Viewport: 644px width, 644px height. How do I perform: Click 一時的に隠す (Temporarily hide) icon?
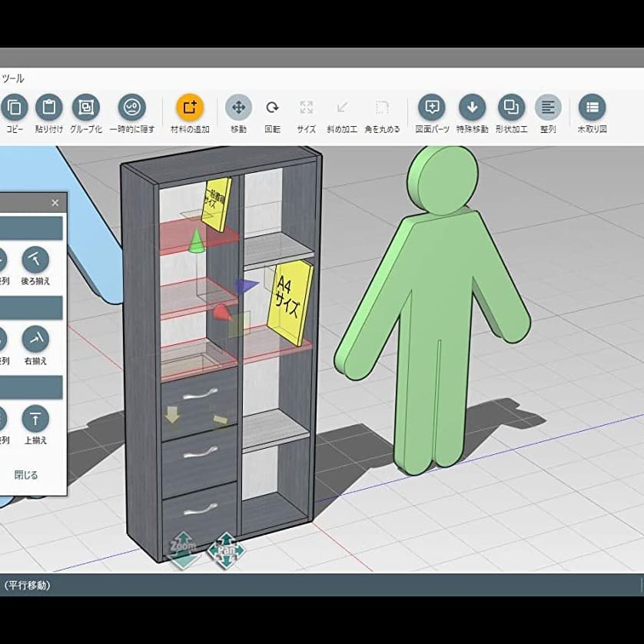(131, 108)
